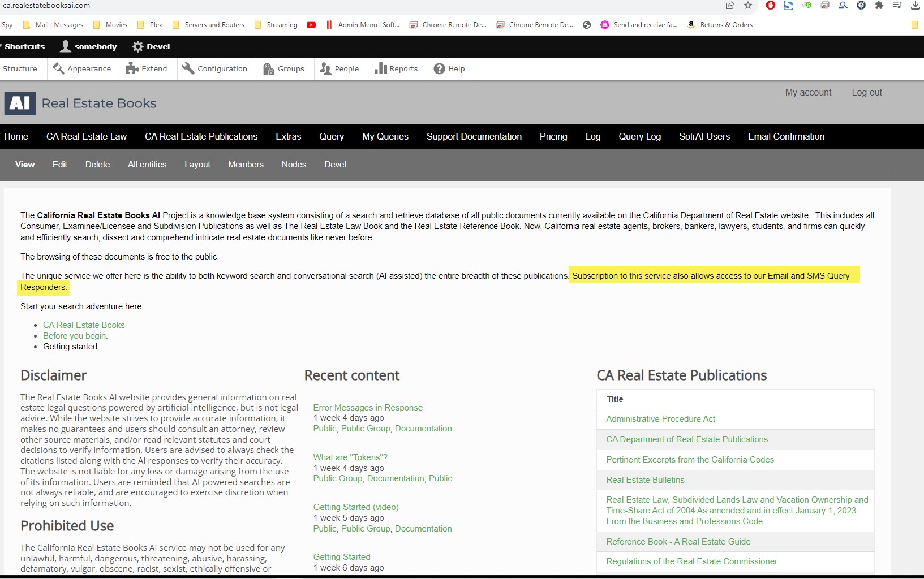
Task: Open the Structure admin menu
Action: (x=20, y=68)
